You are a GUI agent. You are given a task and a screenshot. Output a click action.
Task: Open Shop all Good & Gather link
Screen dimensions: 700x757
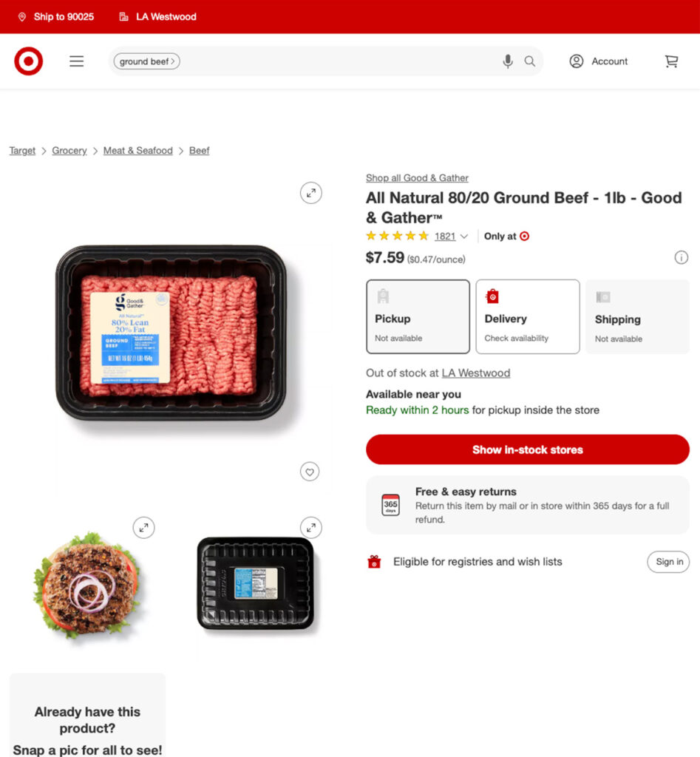coord(417,178)
